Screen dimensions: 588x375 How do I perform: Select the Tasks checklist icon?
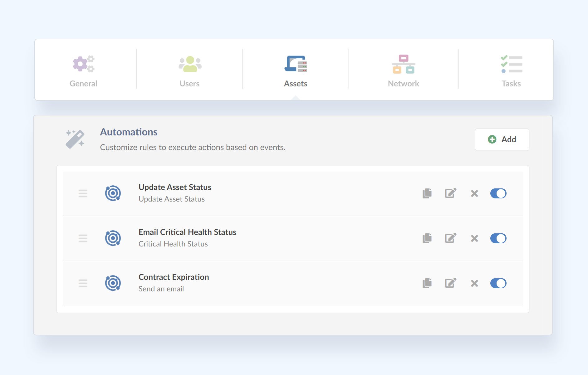pos(511,64)
